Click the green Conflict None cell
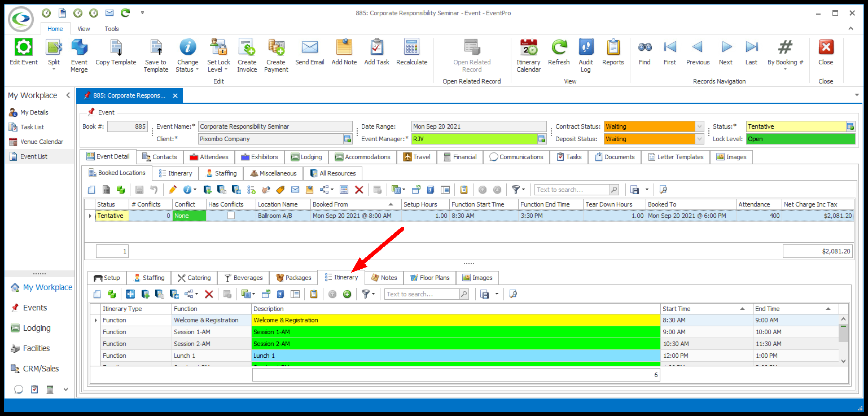Screen dimensions: 868x416 pos(189,216)
